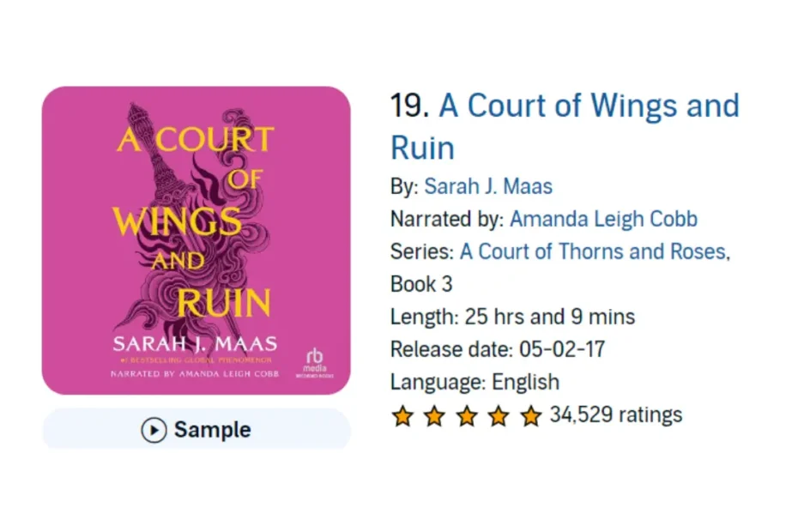Click the fourth star in the rating
Screen dimensions: 798x532
(x=498, y=415)
